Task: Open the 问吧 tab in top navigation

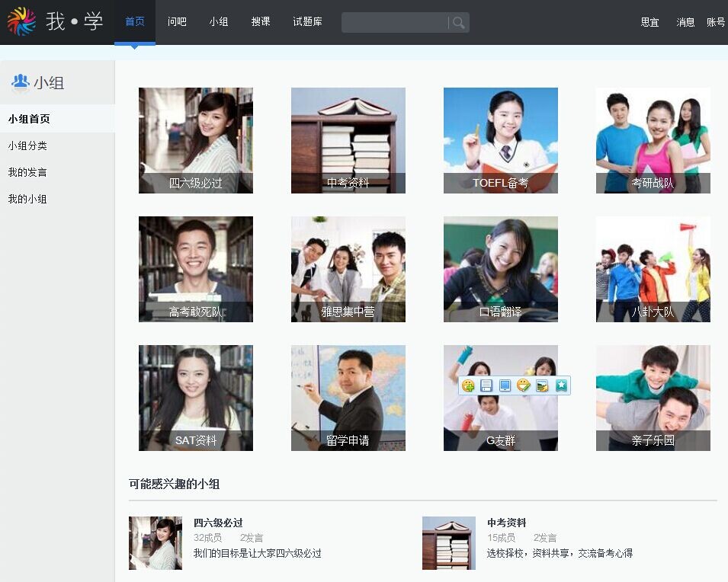Action: point(177,22)
